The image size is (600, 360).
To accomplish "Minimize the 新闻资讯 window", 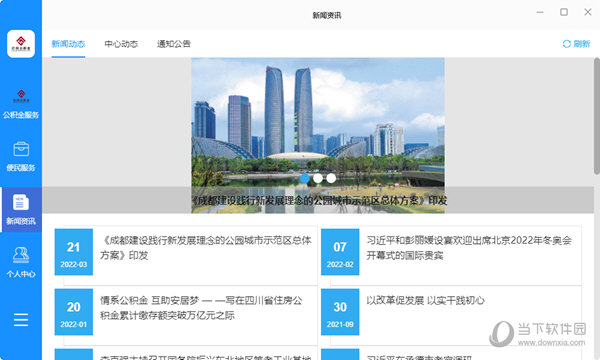I will (540, 12).
